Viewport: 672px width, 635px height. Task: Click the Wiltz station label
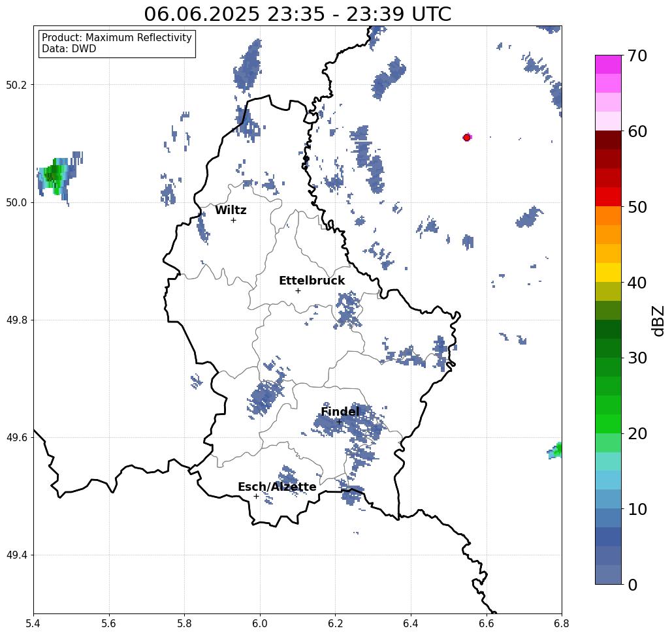[231, 210]
